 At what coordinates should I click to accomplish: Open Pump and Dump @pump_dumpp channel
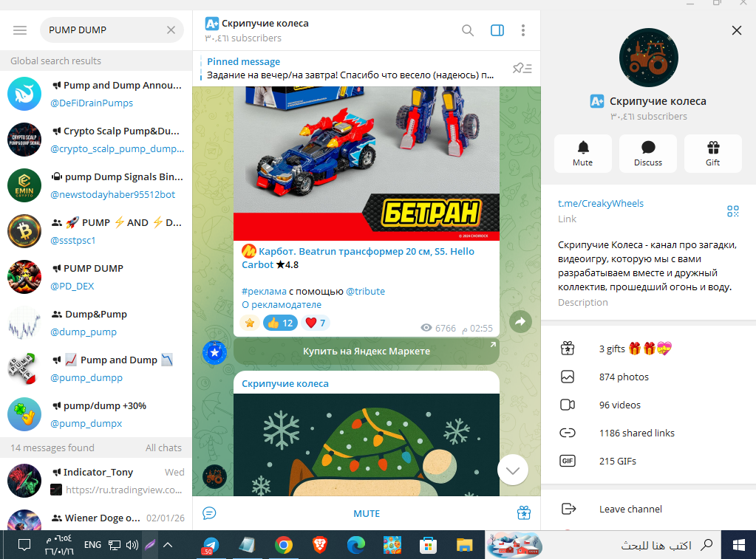(96, 368)
